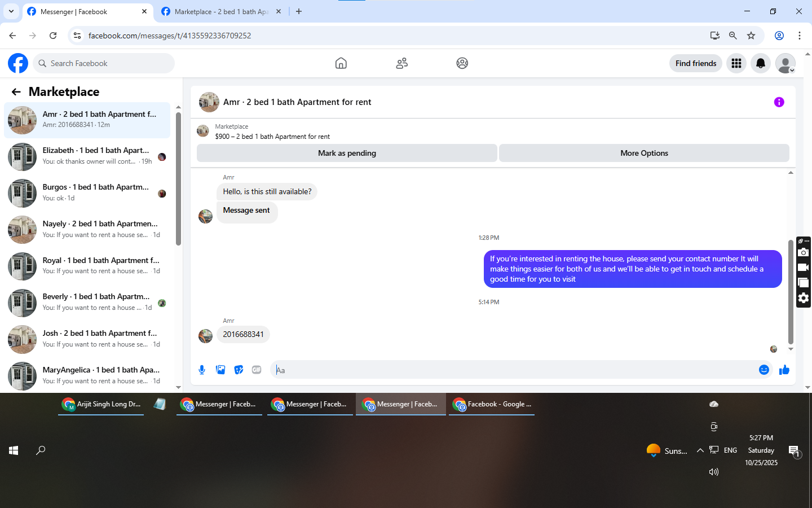Image resolution: width=812 pixels, height=508 pixels.
Task: Open the Chrome three-dot menu
Action: [799, 36]
